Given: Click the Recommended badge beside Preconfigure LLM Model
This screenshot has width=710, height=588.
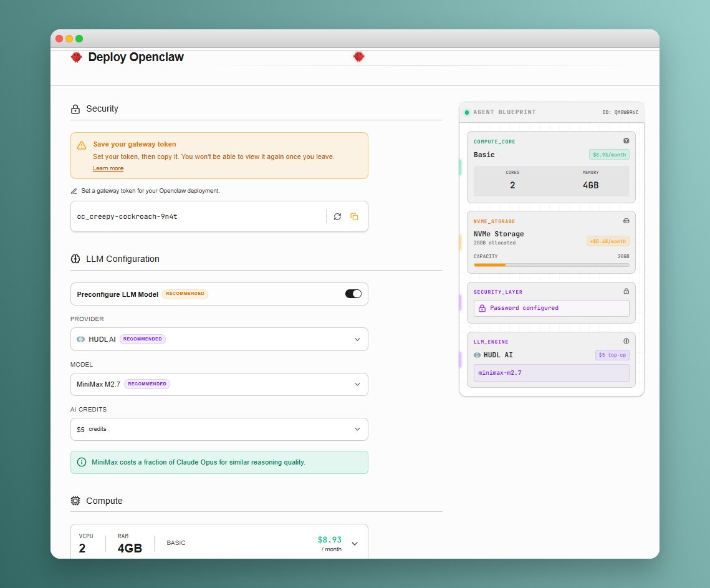Looking at the screenshot, I should (x=185, y=294).
